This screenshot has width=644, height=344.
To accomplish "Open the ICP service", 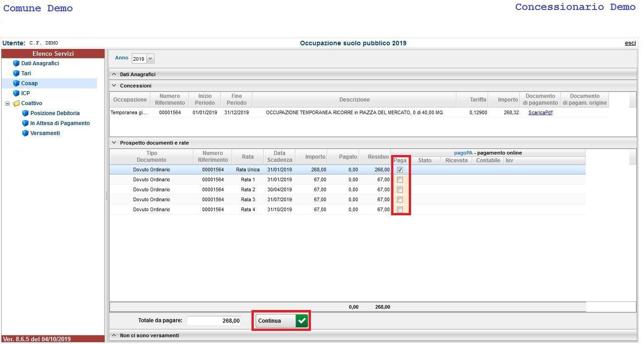I will pos(25,93).
